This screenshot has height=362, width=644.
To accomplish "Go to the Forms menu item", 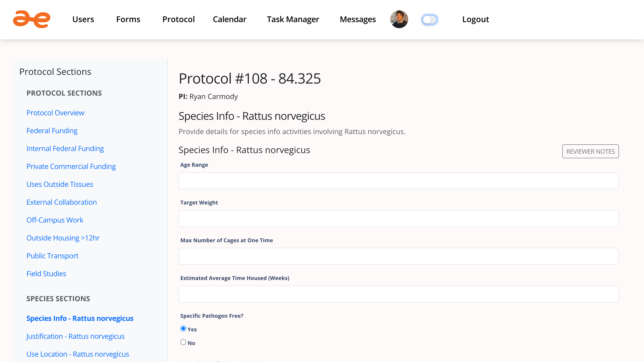I will 128,19.
